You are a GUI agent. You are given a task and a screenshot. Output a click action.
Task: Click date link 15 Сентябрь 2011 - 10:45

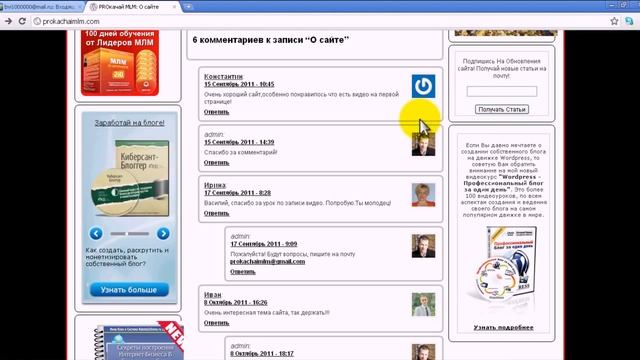(239, 84)
